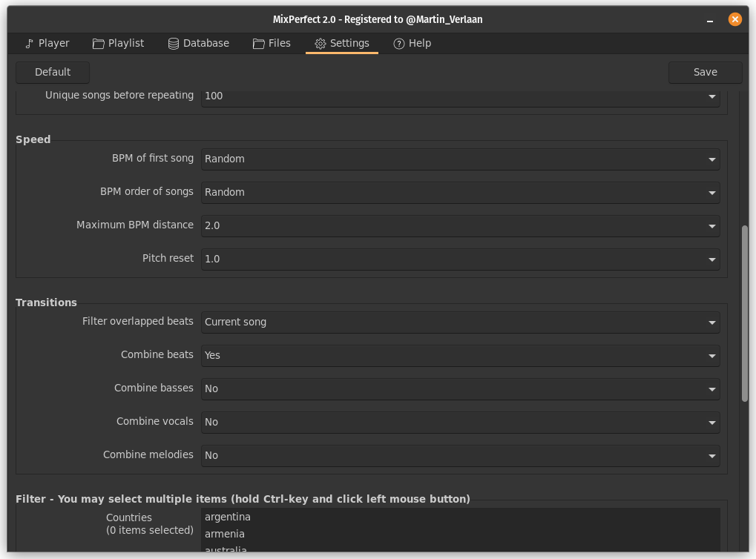Viewport: 756px width, 559px height.
Task: Click the vertical scrollbar handle
Action: (x=745, y=313)
